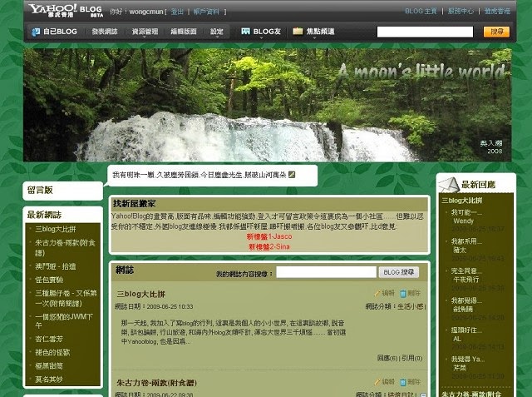Click the BLOG友 icon
This screenshot has width=532, height=397.
(x=246, y=32)
